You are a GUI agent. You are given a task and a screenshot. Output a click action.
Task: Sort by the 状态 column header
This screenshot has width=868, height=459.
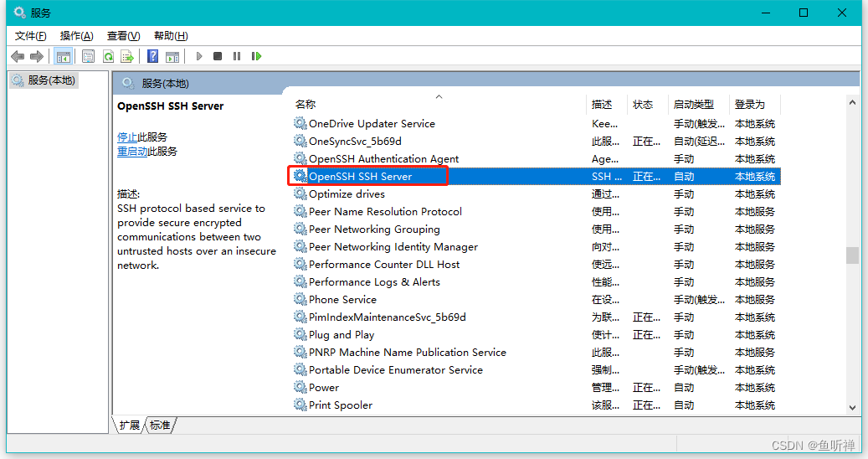tap(643, 104)
